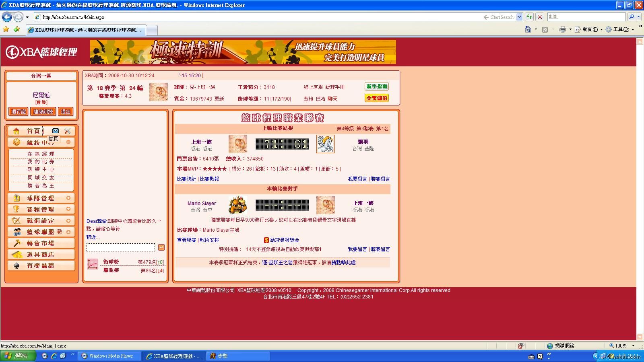
Task: Click the 通行證 button
Action: 19,111
